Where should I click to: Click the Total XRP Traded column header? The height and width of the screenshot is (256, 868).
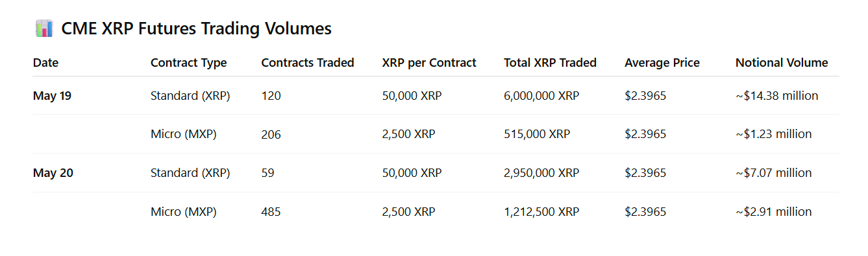coord(550,63)
